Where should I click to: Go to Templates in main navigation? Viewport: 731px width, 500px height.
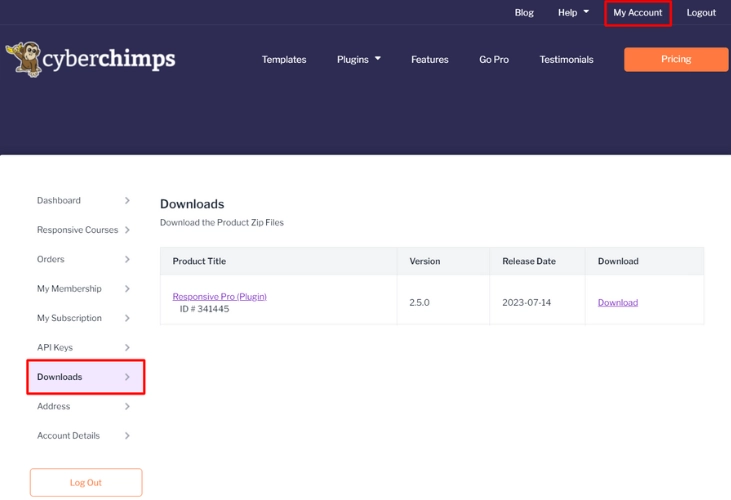[x=284, y=60]
